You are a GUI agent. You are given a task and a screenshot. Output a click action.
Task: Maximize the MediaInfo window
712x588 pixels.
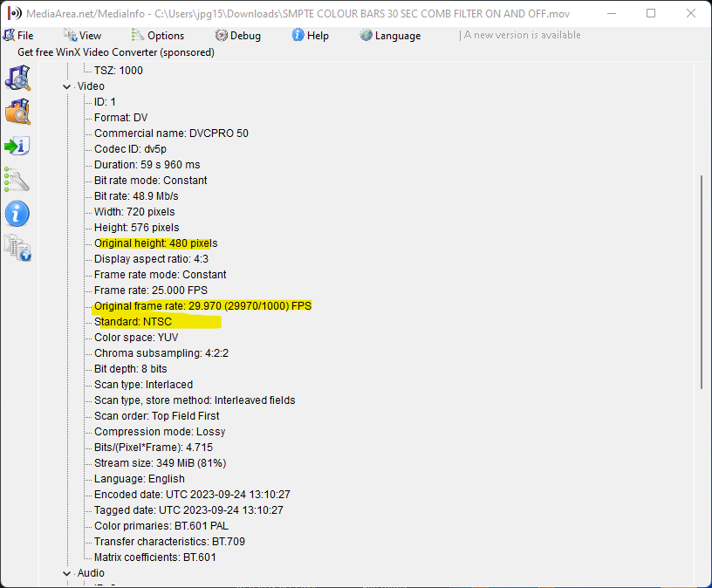click(x=651, y=13)
